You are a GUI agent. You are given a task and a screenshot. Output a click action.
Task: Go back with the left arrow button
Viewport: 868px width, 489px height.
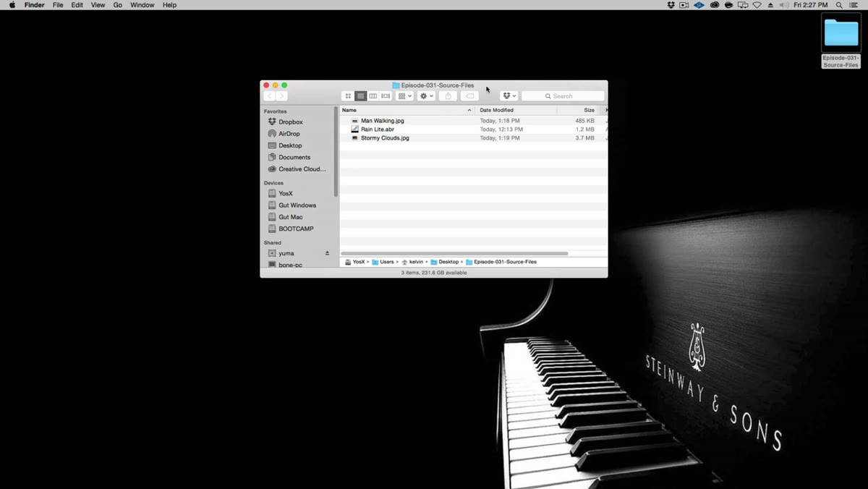pyautogui.click(x=269, y=96)
